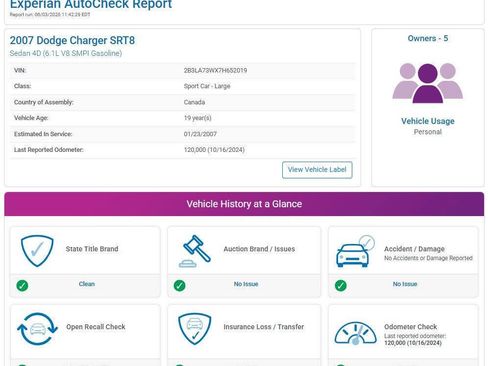Viewport: 488px width, 366px height.
Task: Click the No Issue status under Accident
Action: click(x=405, y=284)
